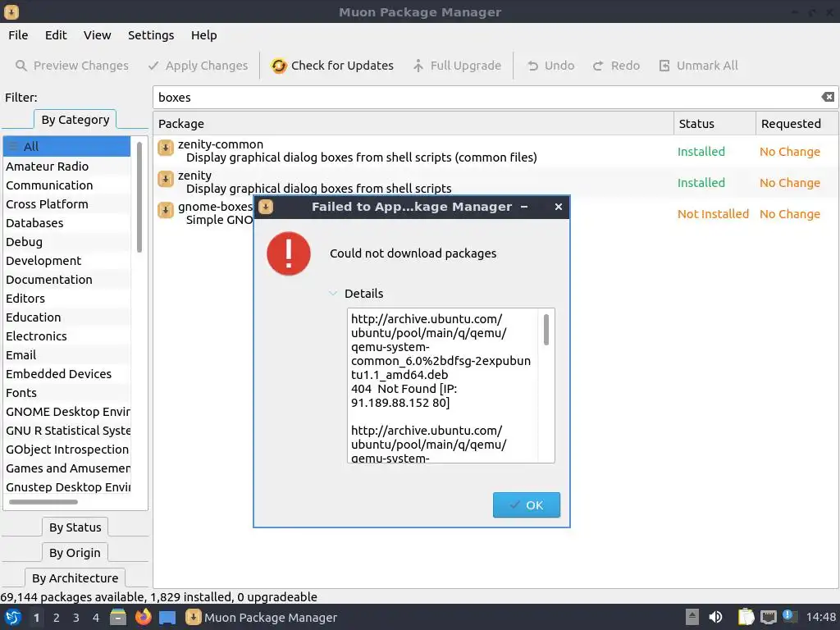Select the Communication category
The image size is (840, 630).
tap(67, 185)
